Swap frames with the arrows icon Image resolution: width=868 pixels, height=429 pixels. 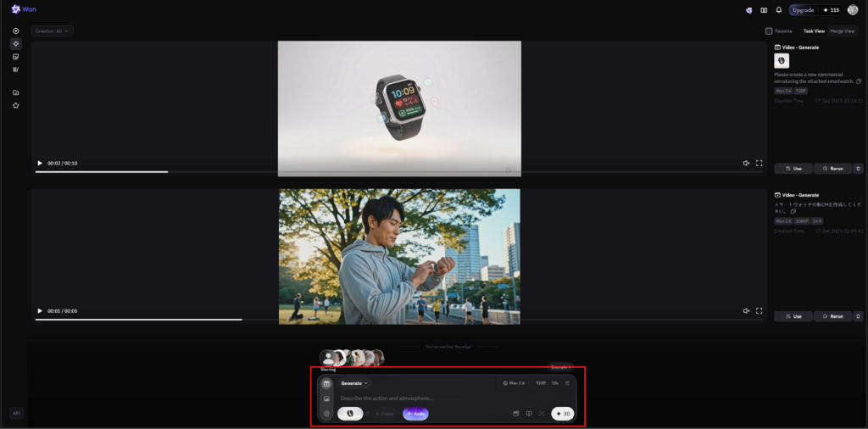point(368,414)
